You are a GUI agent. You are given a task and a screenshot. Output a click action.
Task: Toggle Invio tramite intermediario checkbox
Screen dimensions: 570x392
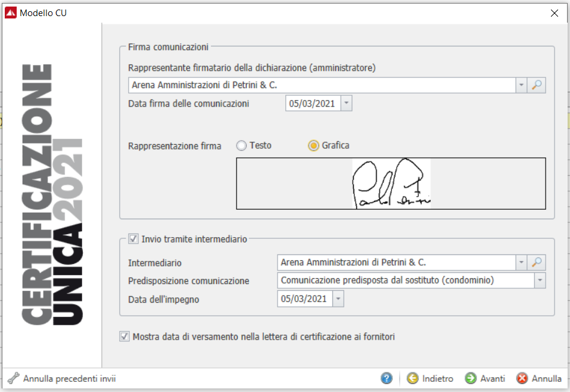(x=133, y=239)
